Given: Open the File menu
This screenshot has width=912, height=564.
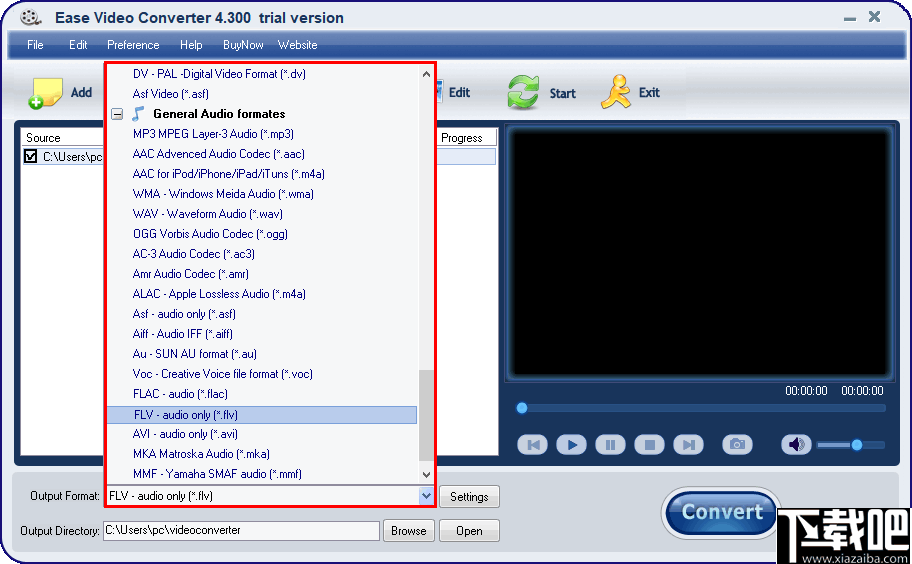Looking at the screenshot, I should [x=35, y=45].
